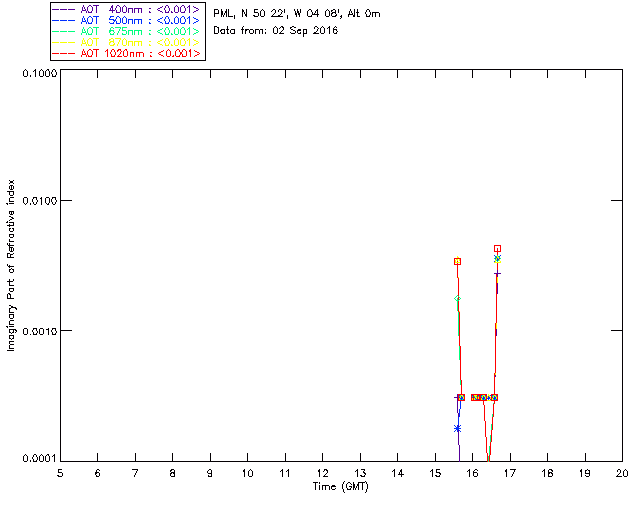
Task: Click the x-axis tick label 12
Action: (322, 473)
